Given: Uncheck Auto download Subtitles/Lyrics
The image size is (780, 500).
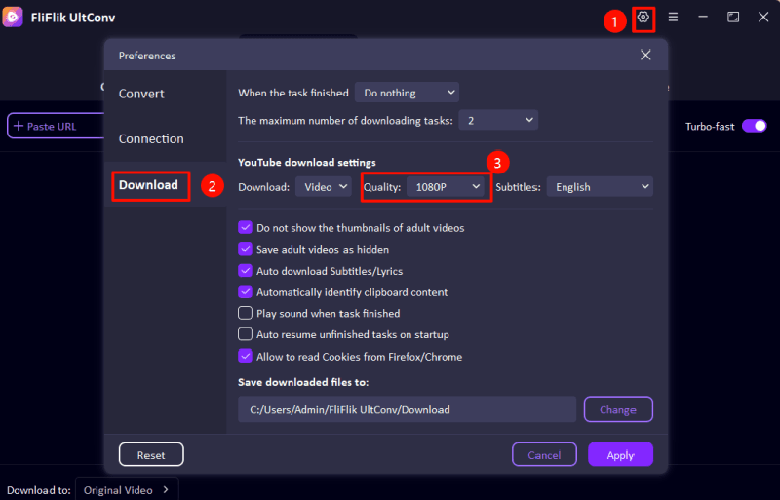Looking at the screenshot, I should pos(245,271).
